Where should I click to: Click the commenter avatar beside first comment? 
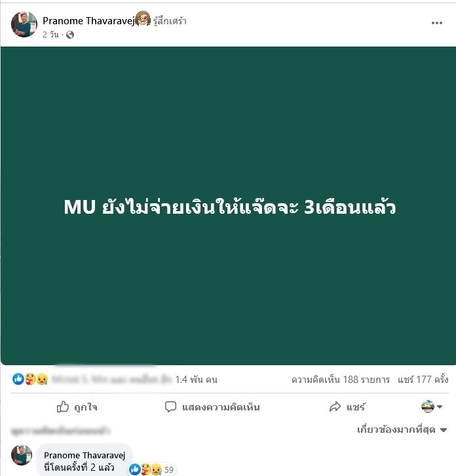click(22, 455)
